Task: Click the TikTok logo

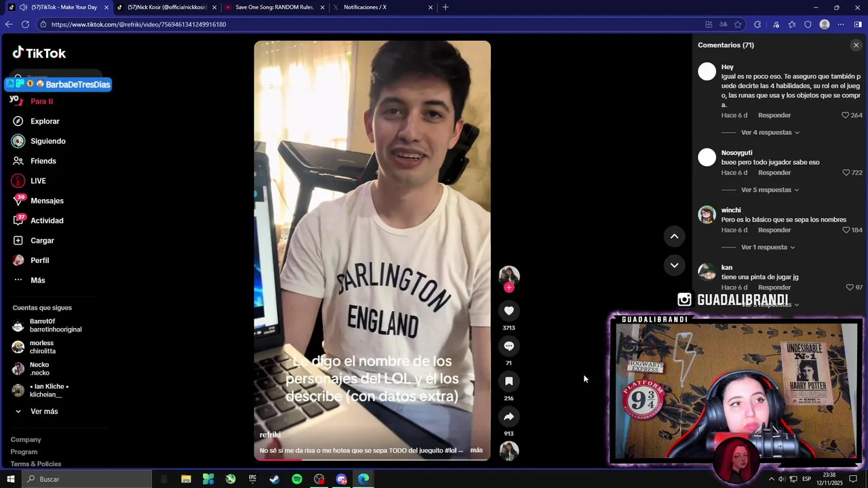Action: pyautogui.click(x=39, y=53)
